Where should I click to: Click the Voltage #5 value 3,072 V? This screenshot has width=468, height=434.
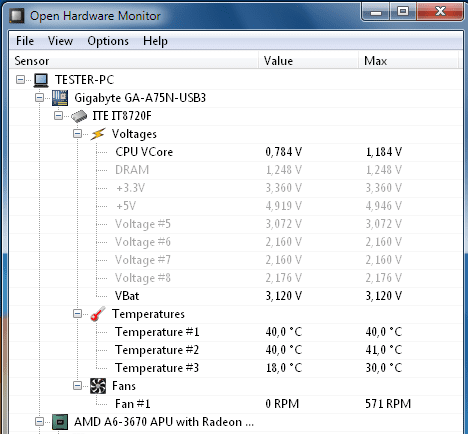click(x=284, y=224)
